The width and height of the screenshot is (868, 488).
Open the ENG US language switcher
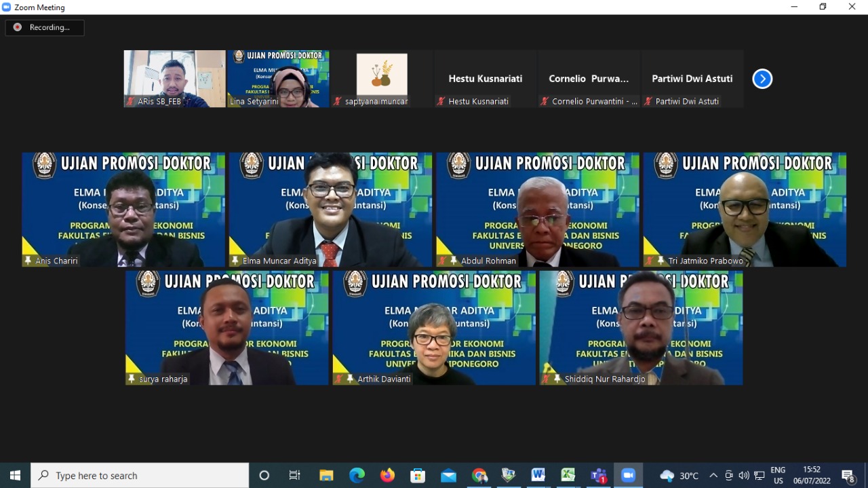[778, 475]
